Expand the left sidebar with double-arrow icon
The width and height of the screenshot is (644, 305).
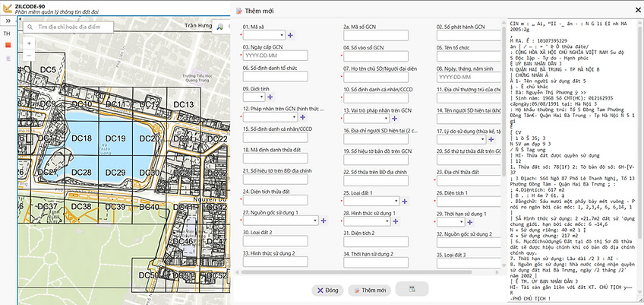[8, 22]
